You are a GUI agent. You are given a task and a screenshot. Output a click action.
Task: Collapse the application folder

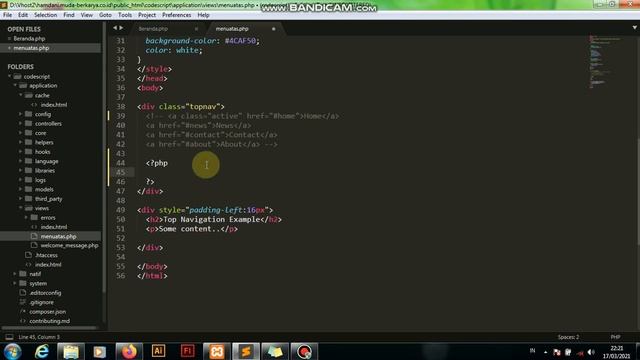(x=15, y=86)
